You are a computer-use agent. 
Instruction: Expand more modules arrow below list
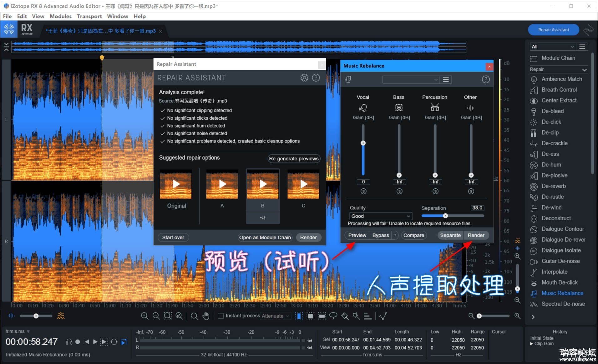click(533, 317)
